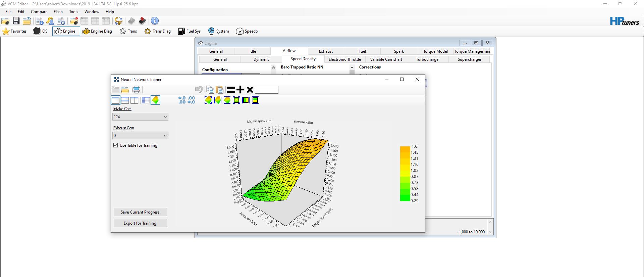This screenshot has width=644, height=277.
Task: Click the Save Current Progress button
Action: [140, 212]
